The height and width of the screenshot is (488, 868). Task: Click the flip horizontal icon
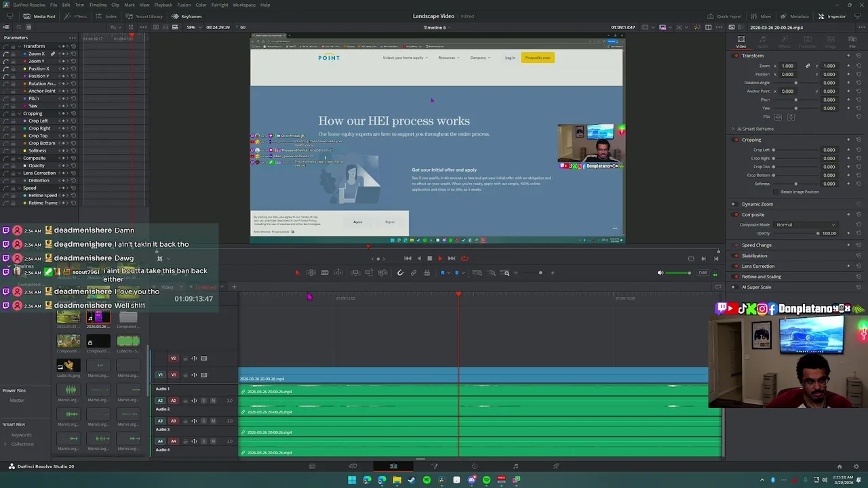pyautogui.click(x=778, y=117)
